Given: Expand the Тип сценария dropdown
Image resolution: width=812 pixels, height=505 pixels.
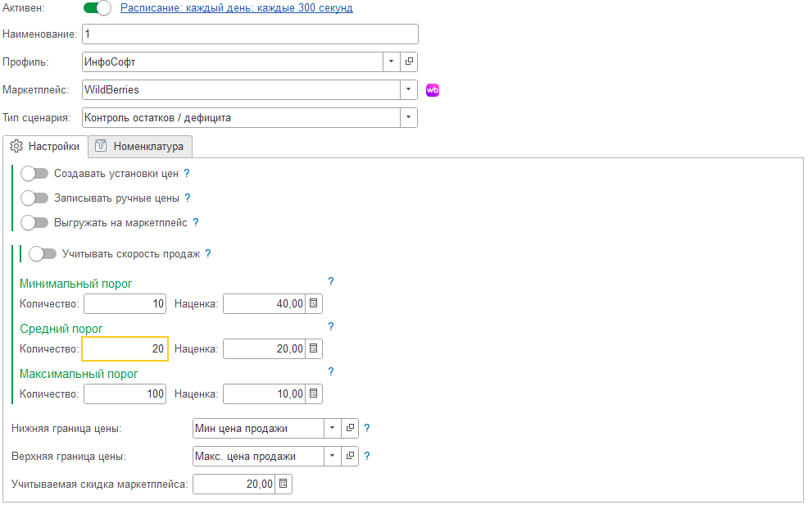Looking at the screenshot, I should pos(409,117).
